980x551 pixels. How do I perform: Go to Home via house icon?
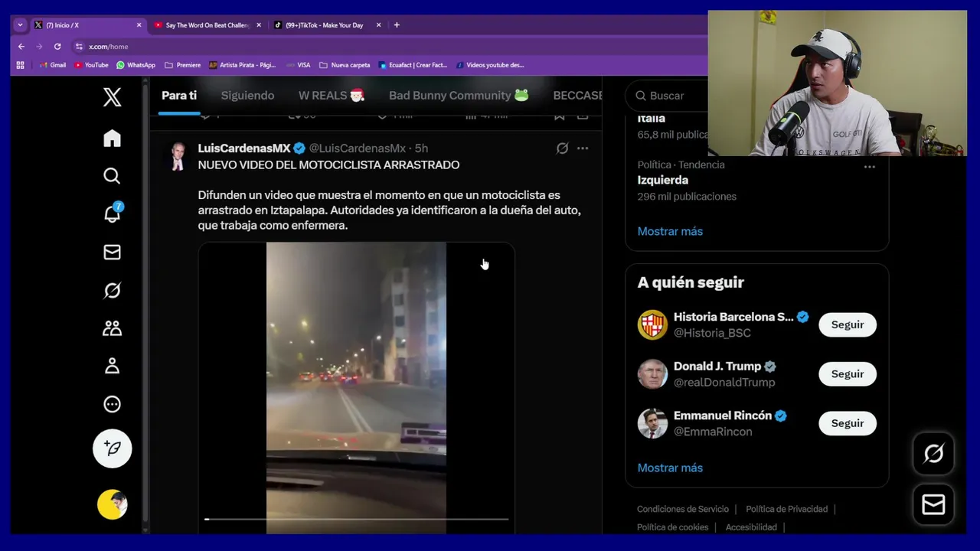point(112,138)
